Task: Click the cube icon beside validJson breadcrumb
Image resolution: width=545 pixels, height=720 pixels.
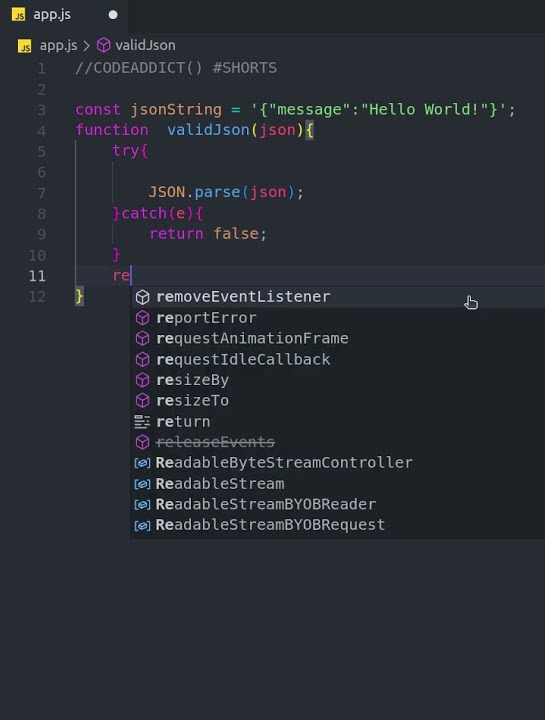Action: coord(103,45)
